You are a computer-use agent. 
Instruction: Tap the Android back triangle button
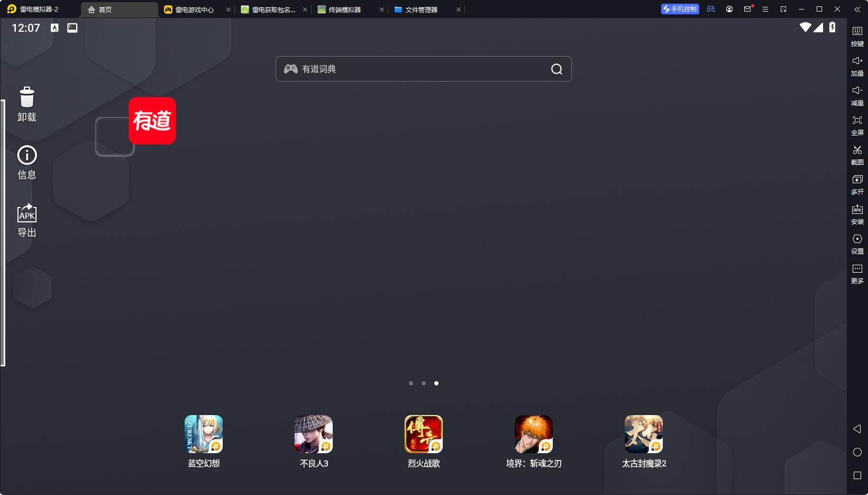(857, 429)
